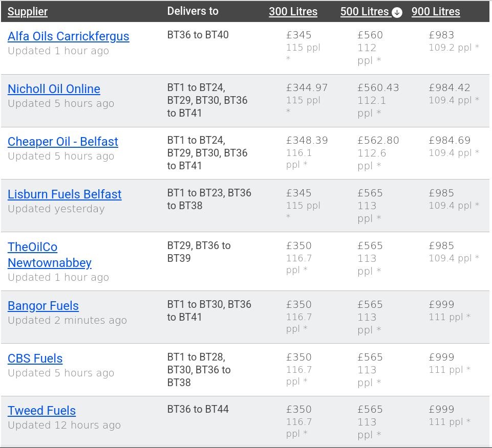This screenshot has width=492, height=448.
Task: Select the CBS Fuels link
Action: coord(35,359)
